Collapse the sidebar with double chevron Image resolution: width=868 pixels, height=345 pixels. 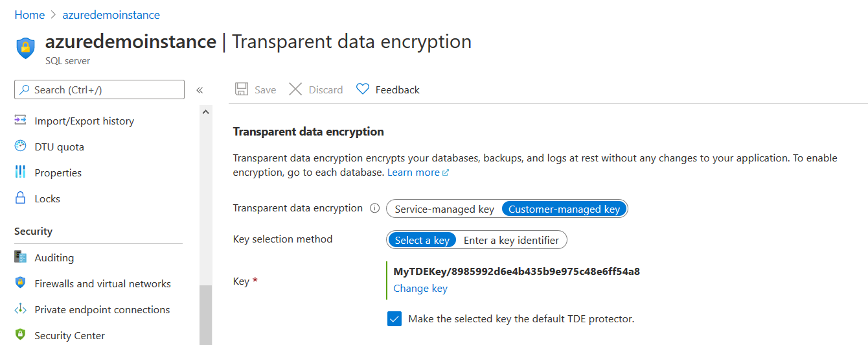(200, 90)
